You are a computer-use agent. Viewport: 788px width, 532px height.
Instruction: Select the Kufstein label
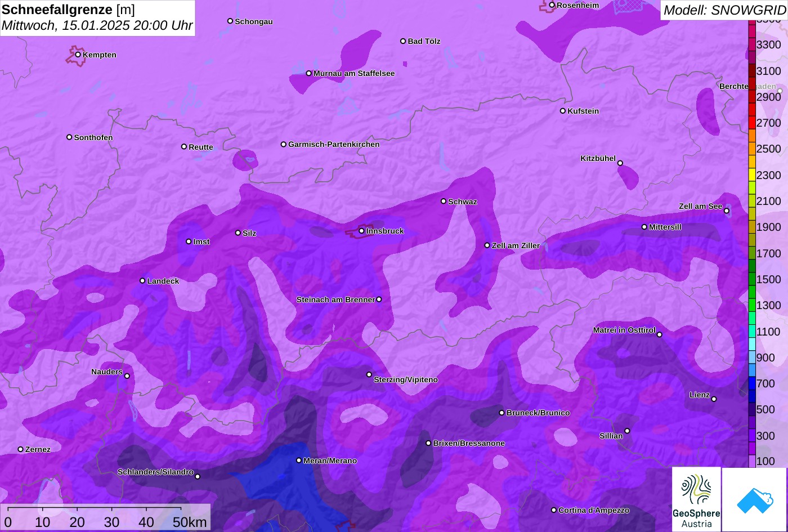tap(583, 111)
